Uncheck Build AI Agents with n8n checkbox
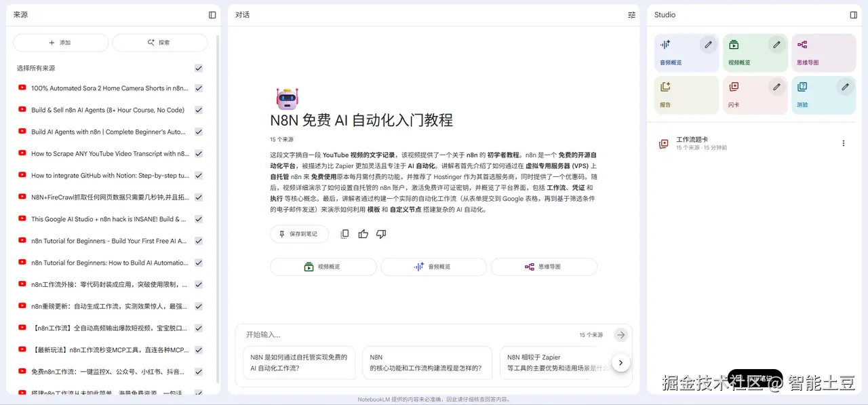Screen dimensions: 868x405 (199, 132)
